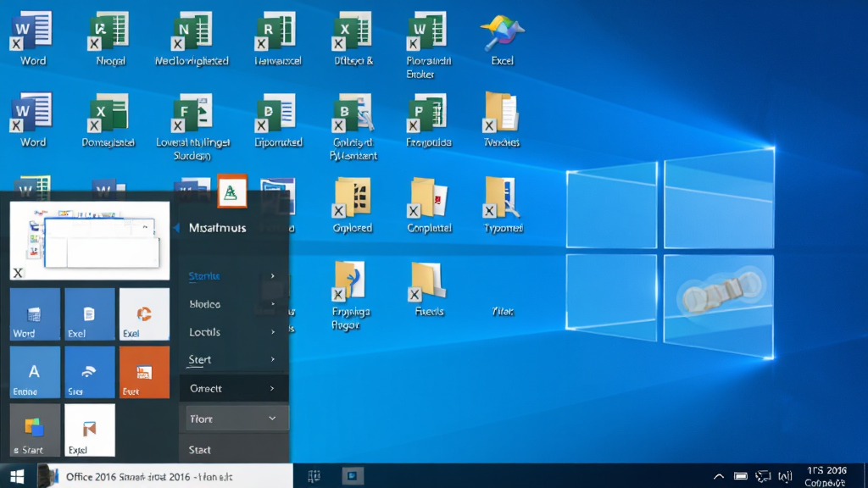The width and height of the screenshot is (868, 488).
Task: Select the Titer desktop label
Action: [503, 312]
